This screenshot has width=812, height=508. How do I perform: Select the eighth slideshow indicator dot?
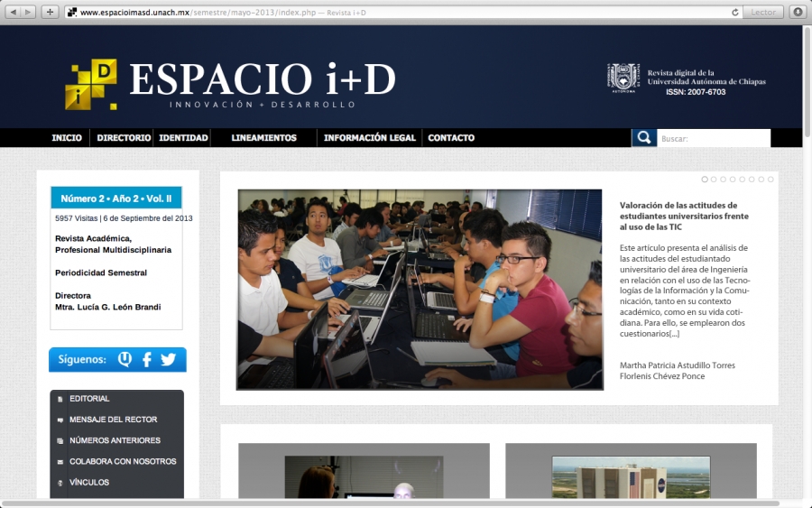pos(770,180)
